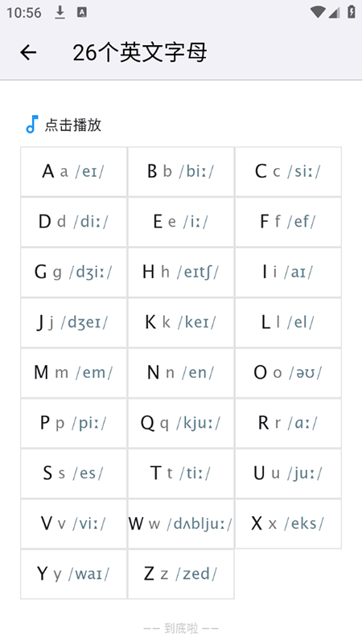The image size is (362, 644).
Task: Open the download notification icon in status bar
Action: click(x=60, y=12)
